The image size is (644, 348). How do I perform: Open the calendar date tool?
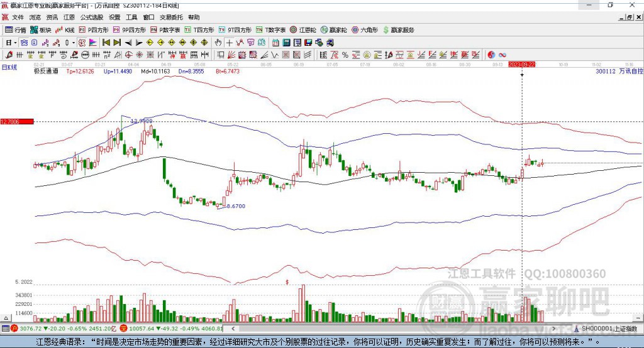(x=275, y=43)
